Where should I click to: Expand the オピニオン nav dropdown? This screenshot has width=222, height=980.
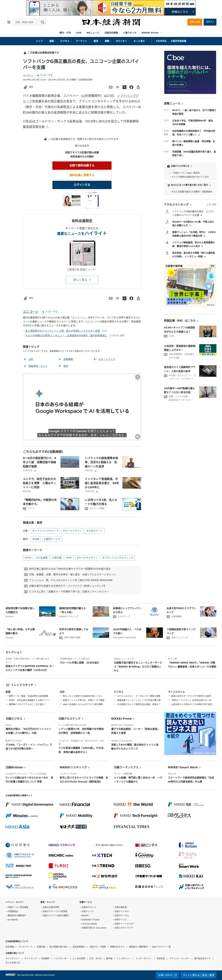pos(123,41)
